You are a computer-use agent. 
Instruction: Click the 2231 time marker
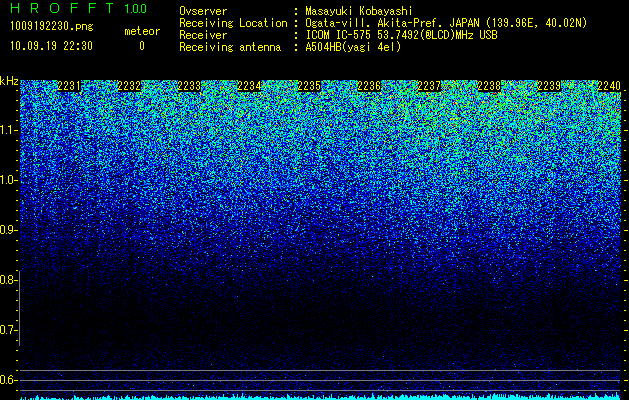69,86
